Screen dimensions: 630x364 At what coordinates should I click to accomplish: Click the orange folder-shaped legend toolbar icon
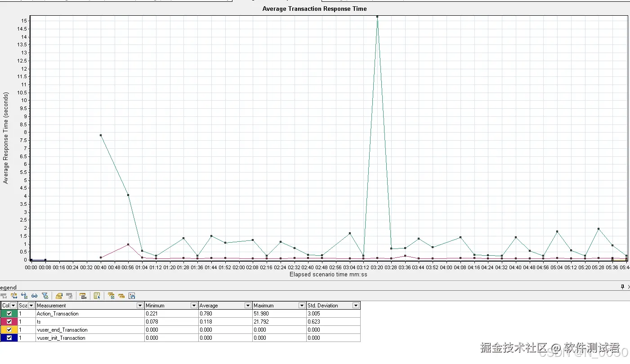[59, 296]
